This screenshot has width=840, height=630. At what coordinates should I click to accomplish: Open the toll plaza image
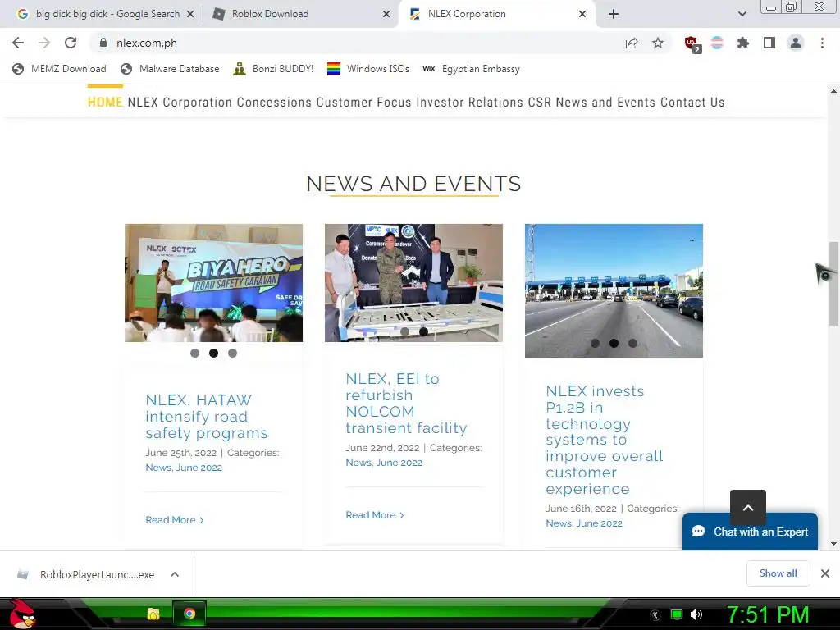click(x=614, y=290)
